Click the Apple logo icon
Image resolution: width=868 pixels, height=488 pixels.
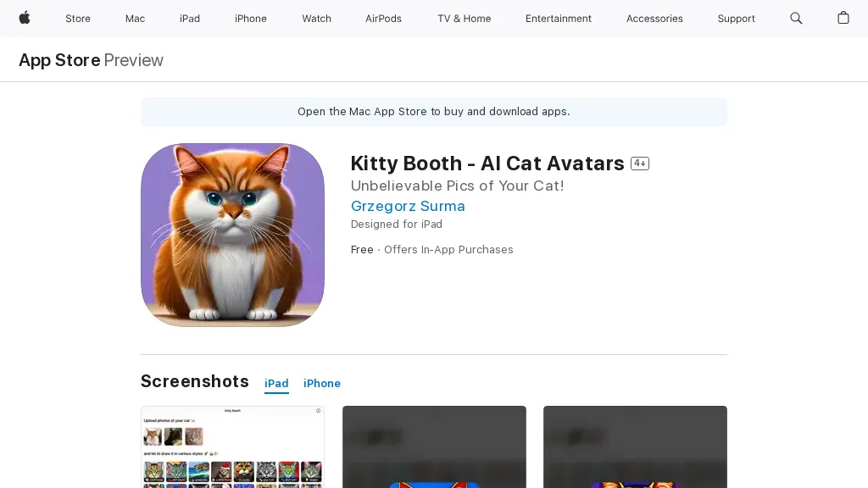click(x=25, y=18)
